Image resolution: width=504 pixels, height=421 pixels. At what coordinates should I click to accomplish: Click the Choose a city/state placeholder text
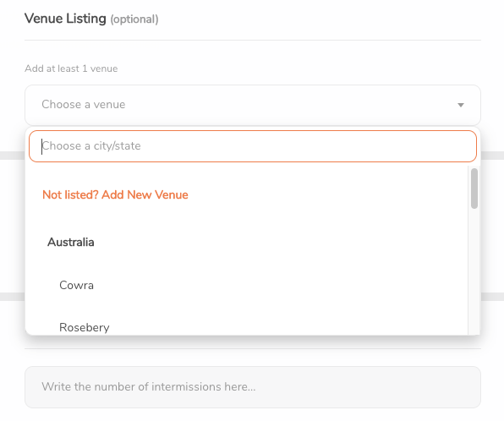pos(91,146)
